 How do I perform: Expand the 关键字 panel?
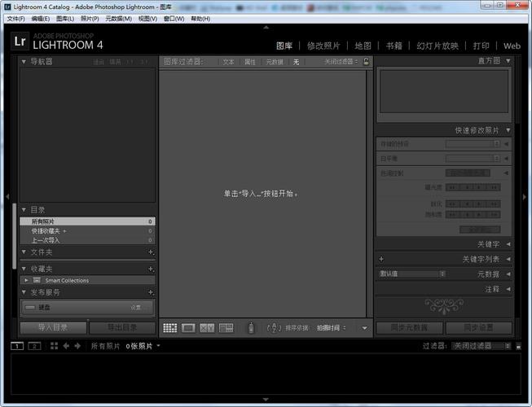point(508,244)
